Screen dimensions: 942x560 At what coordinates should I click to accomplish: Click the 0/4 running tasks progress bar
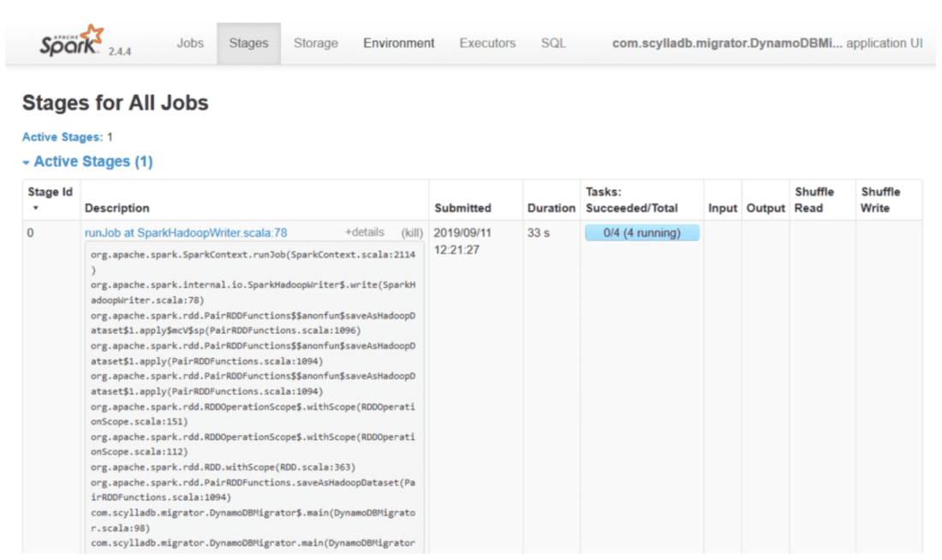pyautogui.click(x=641, y=232)
